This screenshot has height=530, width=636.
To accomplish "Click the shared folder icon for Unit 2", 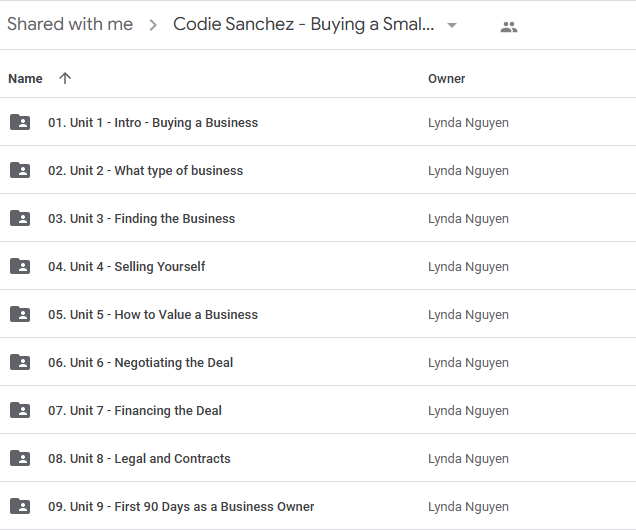I will click(20, 171).
